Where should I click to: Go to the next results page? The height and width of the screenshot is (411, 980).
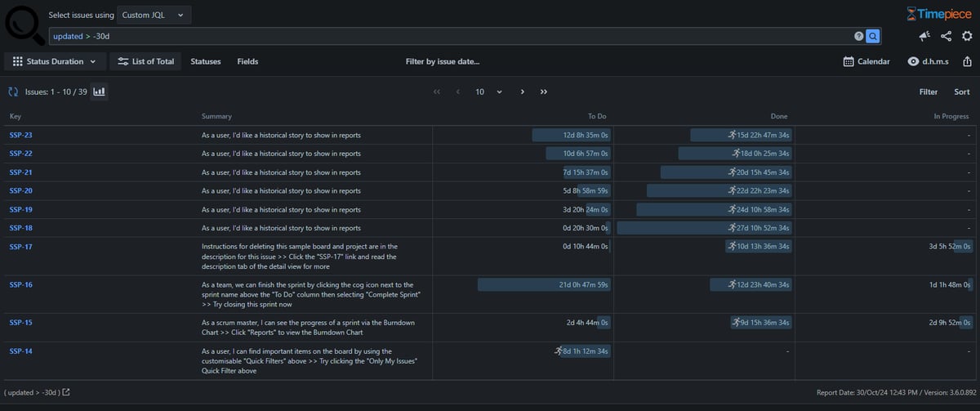522,92
